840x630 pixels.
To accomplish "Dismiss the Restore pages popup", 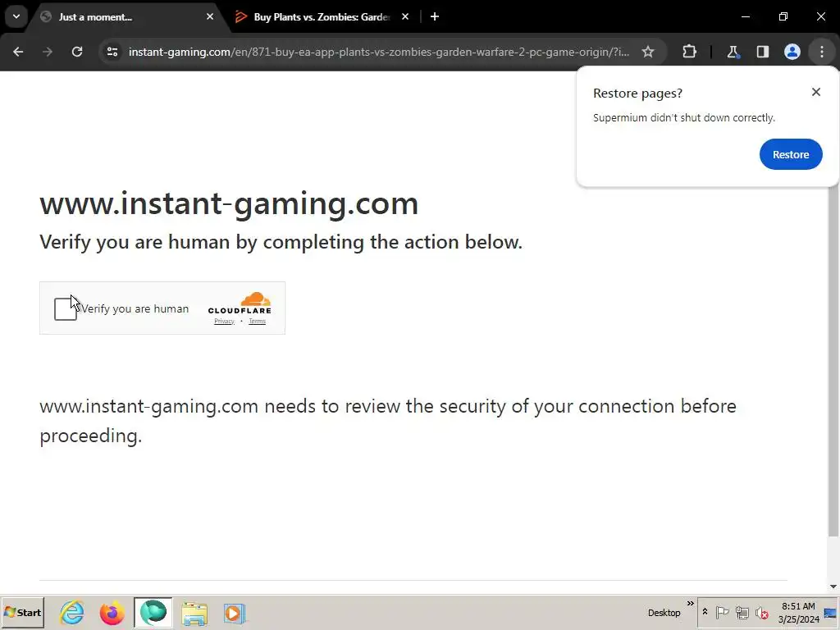I will pos(816,92).
